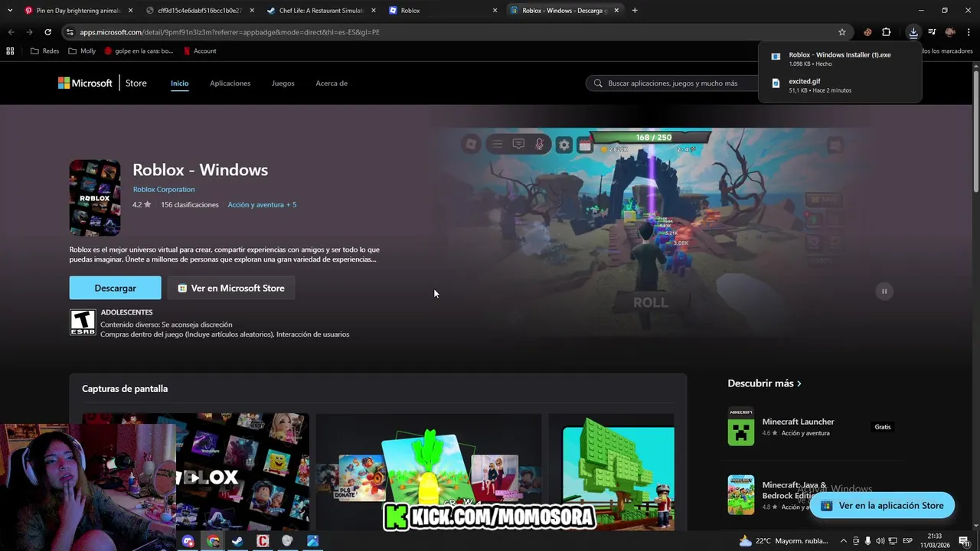Open the Chrome three-dot menu
The height and width of the screenshot is (551, 980).
click(x=969, y=32)
